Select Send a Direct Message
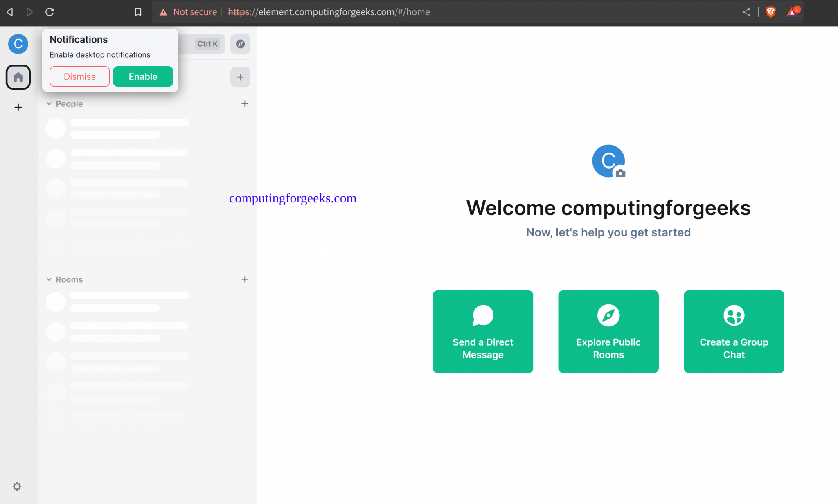Image resolution: width=838 pixels, height=504 pixels. point(483,332)
